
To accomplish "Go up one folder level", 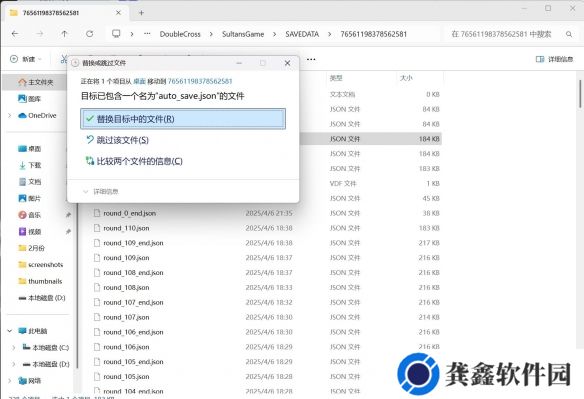I will pos(64,34).
